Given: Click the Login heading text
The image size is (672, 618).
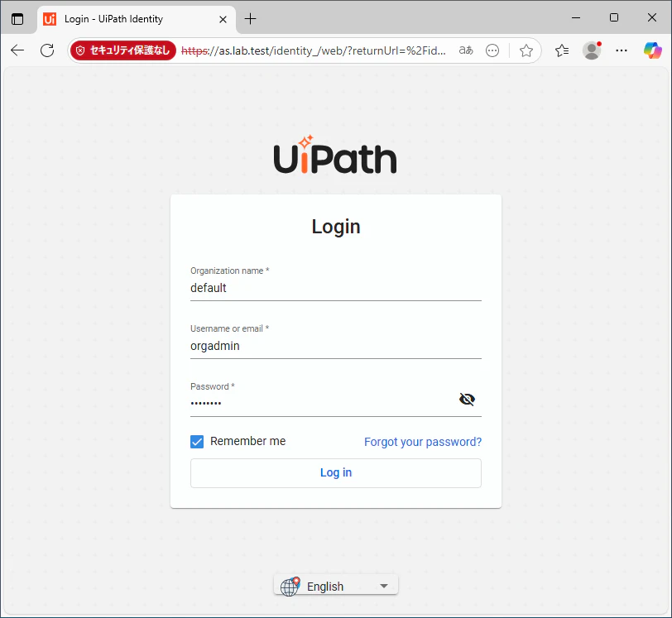Looking at the screenshot, I should click(336, 227).
